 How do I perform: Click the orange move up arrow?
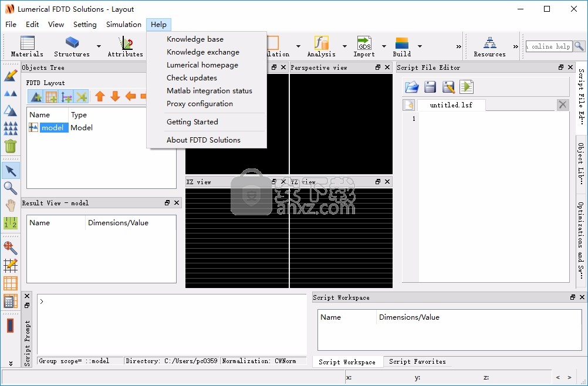(x=100, y=96)
